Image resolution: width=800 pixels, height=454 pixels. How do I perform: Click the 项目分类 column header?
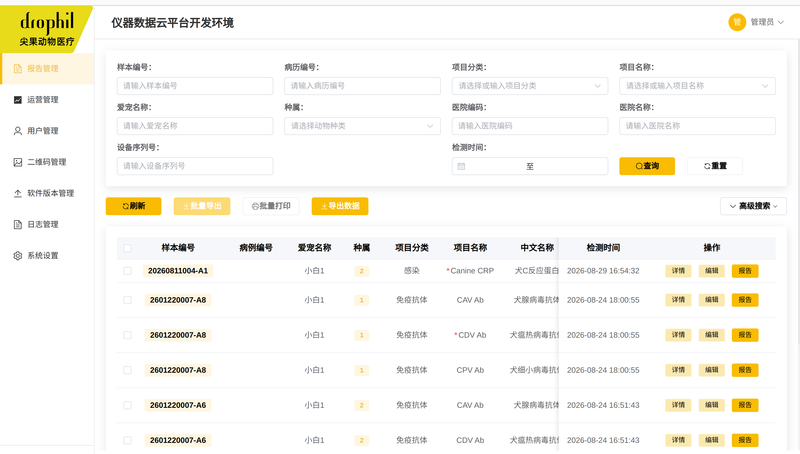pyautogui.click(x=412, y=248)
